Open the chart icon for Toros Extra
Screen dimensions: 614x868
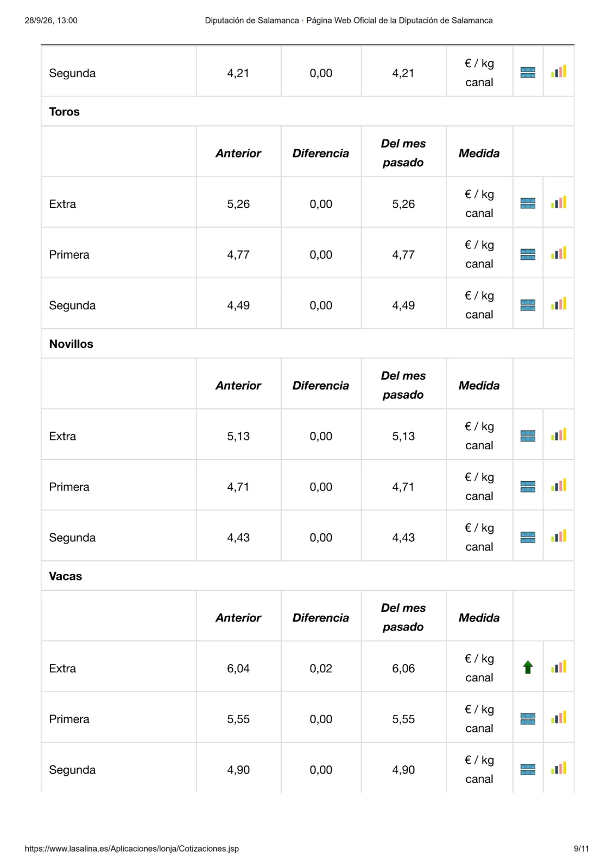click(x=559, y=202)
